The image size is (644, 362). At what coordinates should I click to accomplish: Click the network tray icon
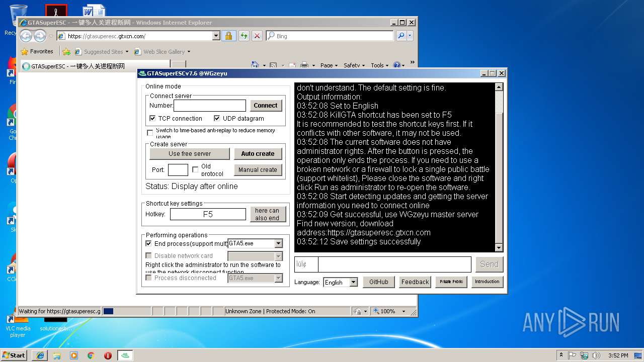point(584,355)
